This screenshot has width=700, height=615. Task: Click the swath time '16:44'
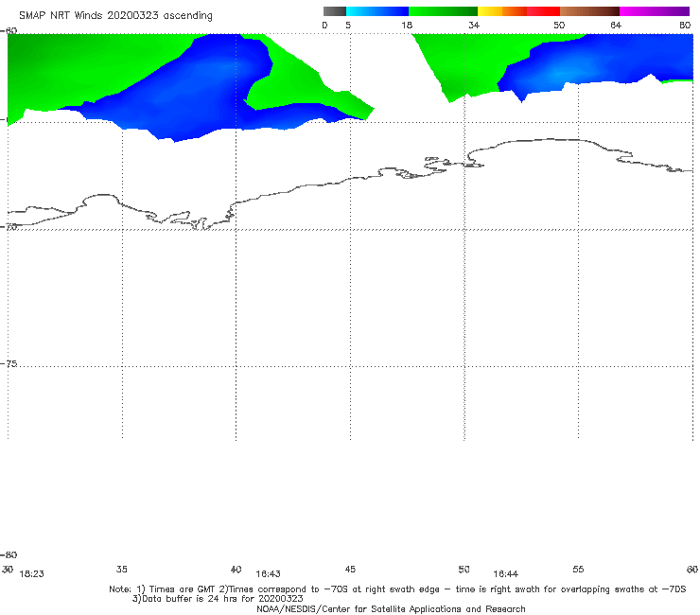[x=505, y=574]
